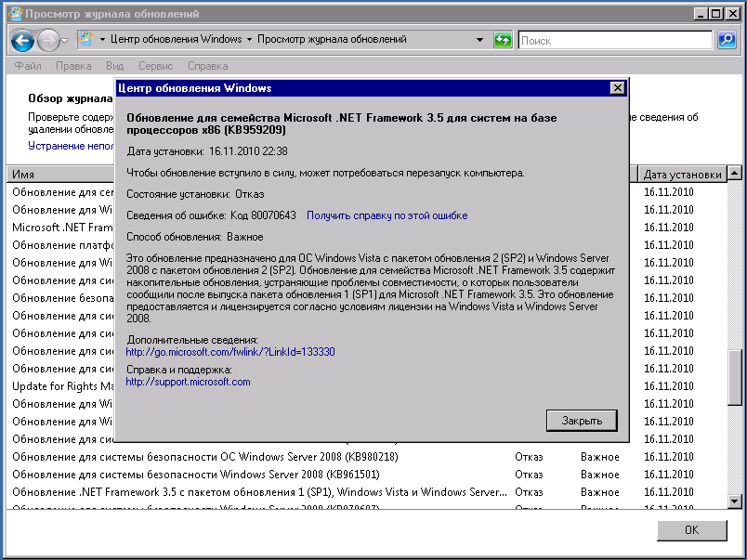Open the support.microsoft.com link
This screenshot has height=560, width=747.
[188, 382]
